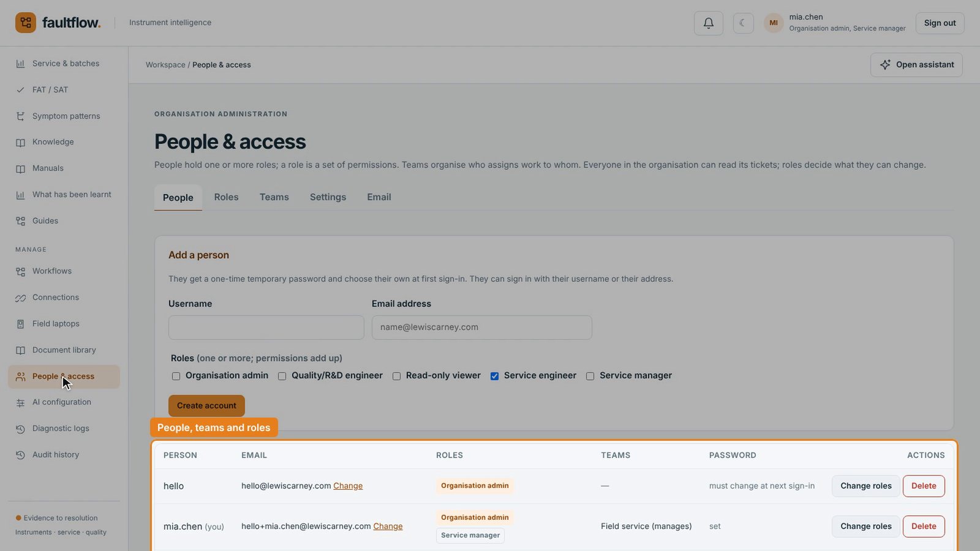Click Change roles for mia.chen
Screen dimensions: 980x551
pyautogui.click(x=865, y=527)
